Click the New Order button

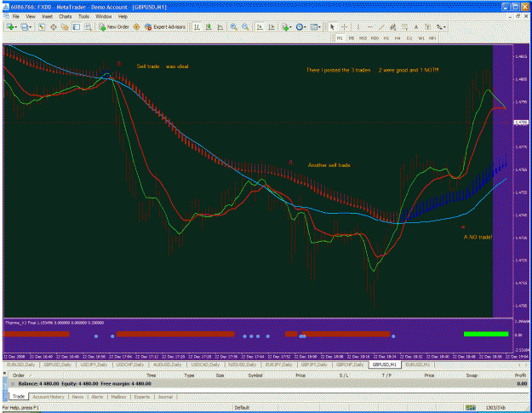tap(114, 27)
